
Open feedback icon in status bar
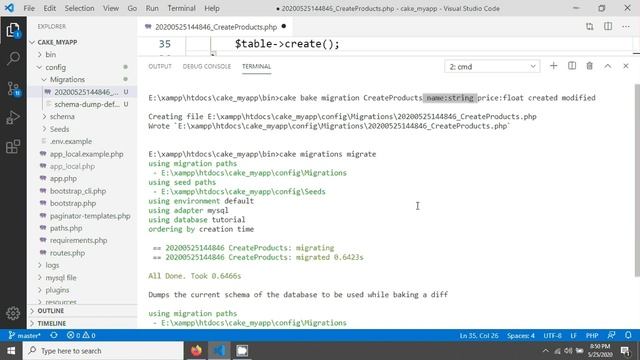click(611, 336)
